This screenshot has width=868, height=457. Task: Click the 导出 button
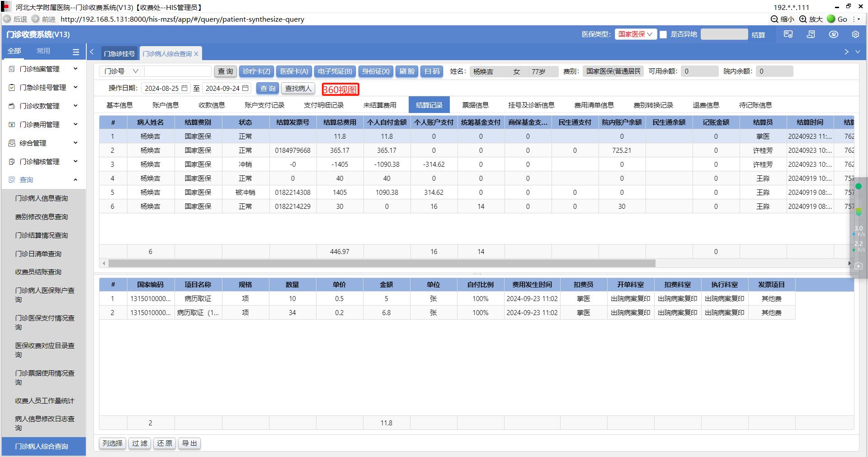coord(189,443)
